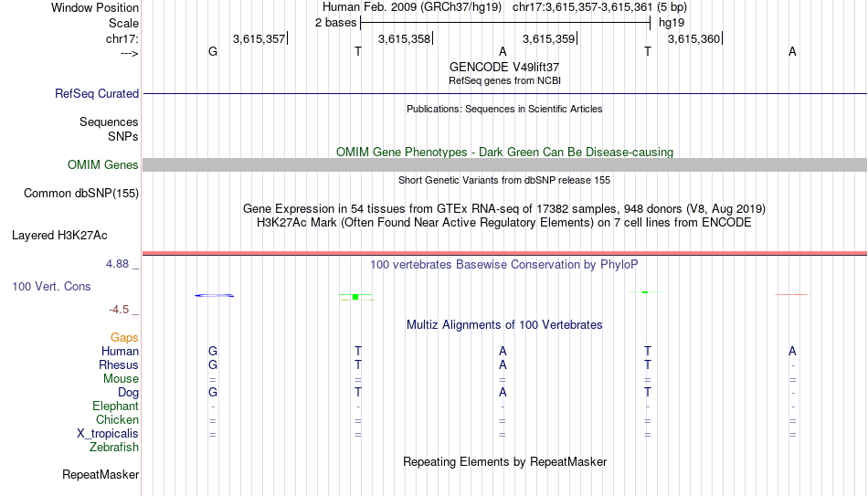This screenshot has height=496, width=868.
Task: Click the RefSeq Curated track line
Action: [x=505, y=93]
